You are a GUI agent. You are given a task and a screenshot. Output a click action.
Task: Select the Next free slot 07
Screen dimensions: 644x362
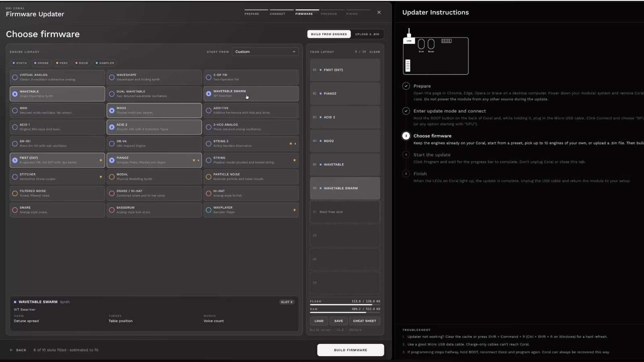pos(345,212)
